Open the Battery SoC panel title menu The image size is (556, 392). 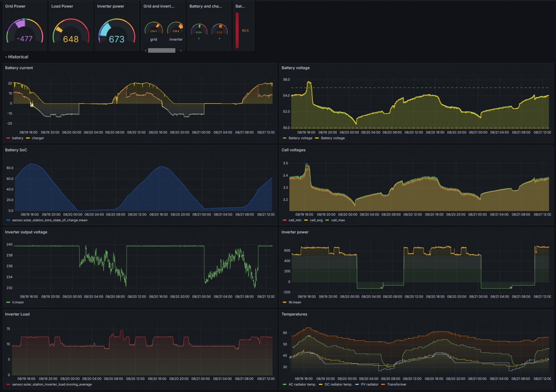click(16, 150)
